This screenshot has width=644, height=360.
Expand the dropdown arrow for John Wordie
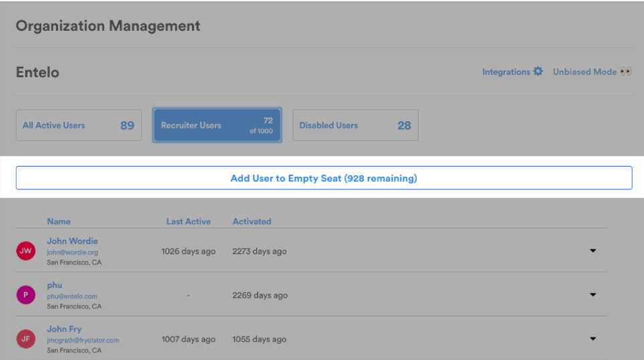pos(593,251)
